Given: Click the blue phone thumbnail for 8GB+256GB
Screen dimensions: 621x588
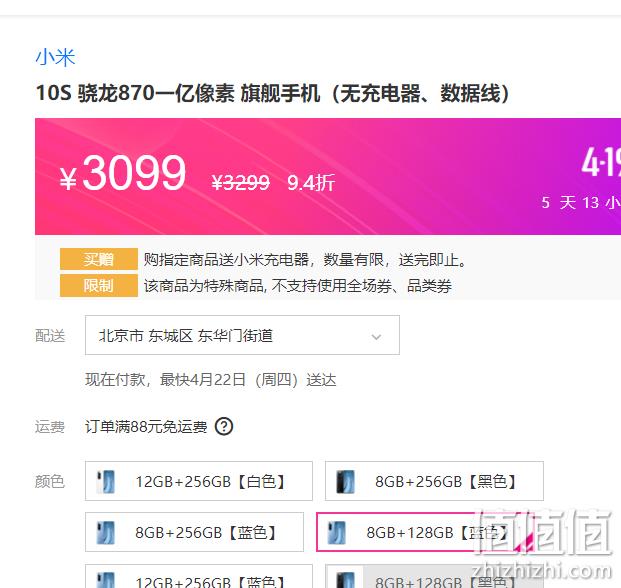Looking at the screenshot, I should click(106, 532).
